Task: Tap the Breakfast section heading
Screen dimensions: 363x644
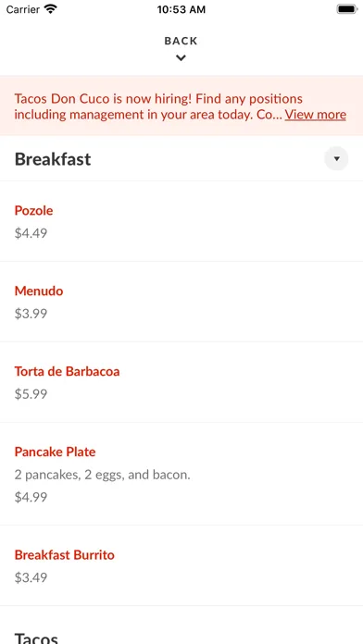Action: 53,159
